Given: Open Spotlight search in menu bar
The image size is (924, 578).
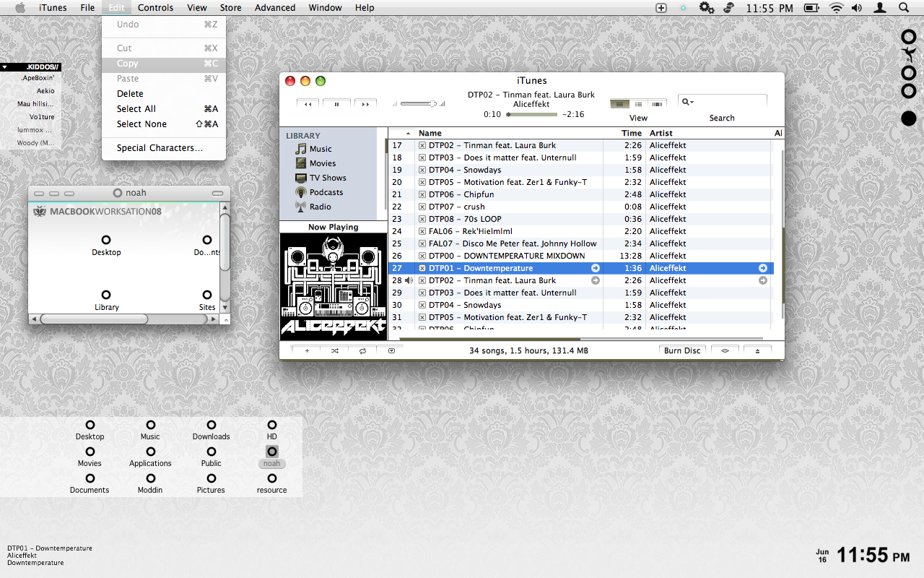Looking at the screenshot, I should [x=904, y=8].
